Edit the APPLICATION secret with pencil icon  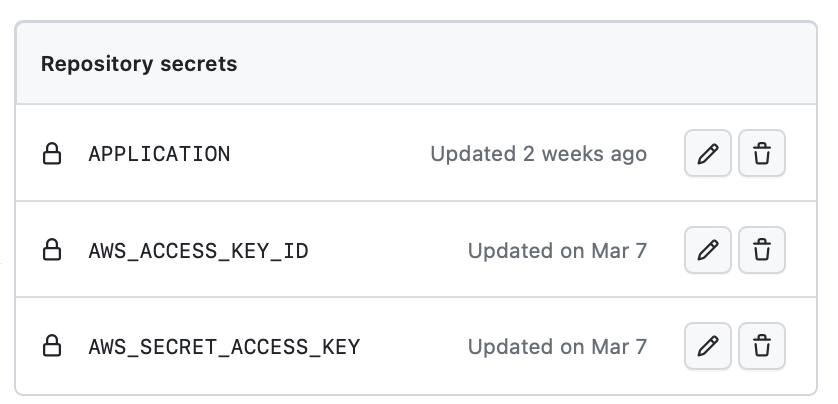point(708,153)
